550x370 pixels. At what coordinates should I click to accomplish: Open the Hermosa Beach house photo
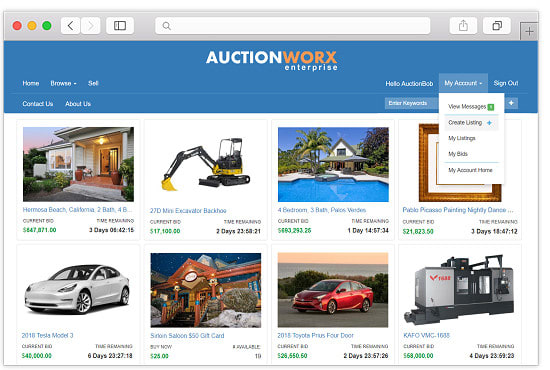[78, 164]
